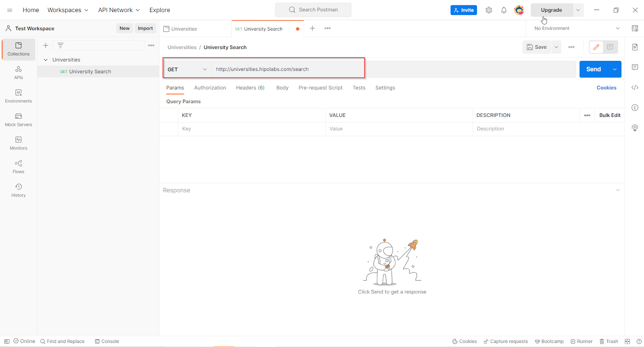This screenshot has height=347, width=644.
Task: Open the Flows sidebar section
Action: pyautogui.click(x=19, y=167)
